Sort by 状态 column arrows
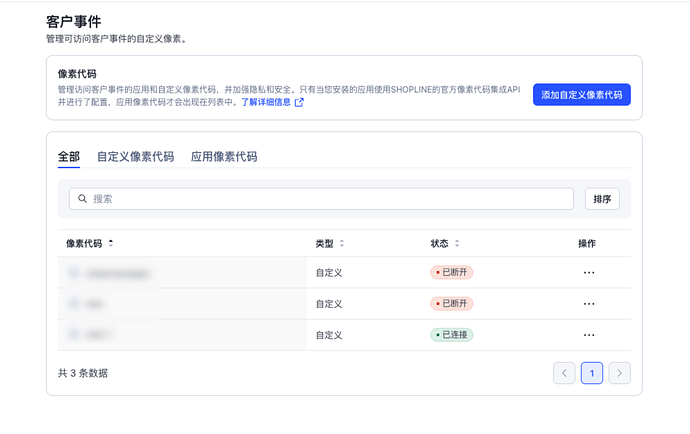 [x=457, y=243]
